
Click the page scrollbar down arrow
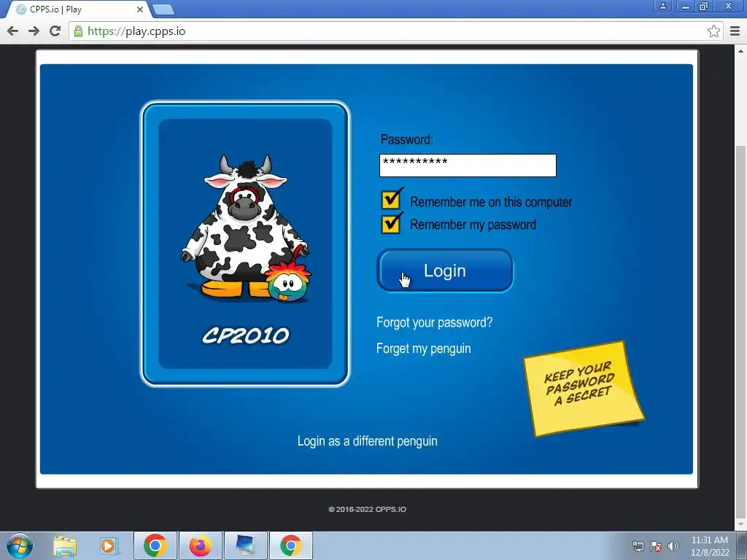[741, 524]
